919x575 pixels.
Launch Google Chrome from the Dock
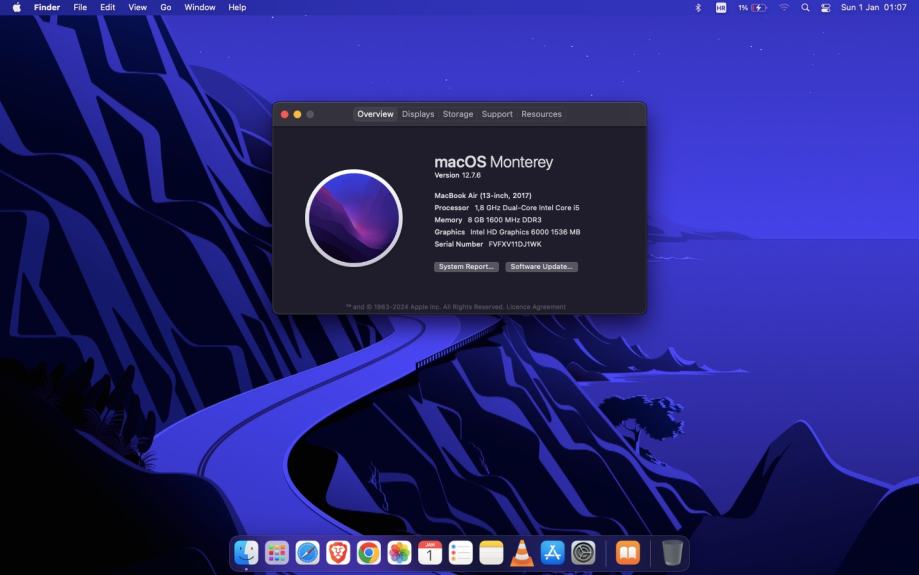369,552
